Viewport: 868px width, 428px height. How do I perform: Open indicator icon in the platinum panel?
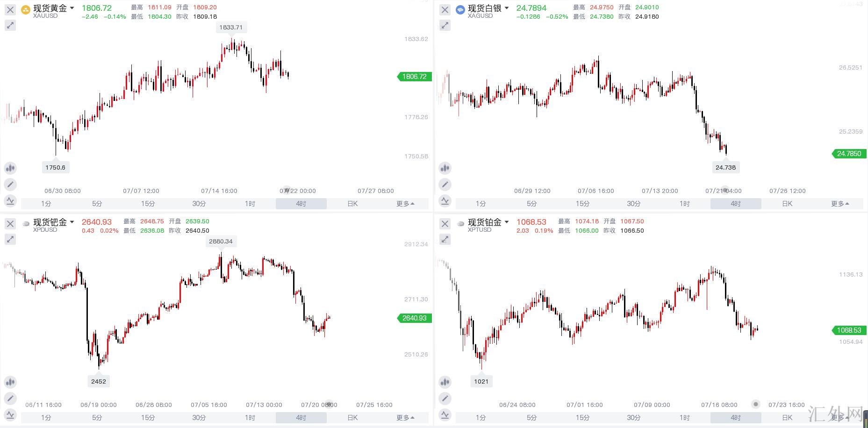click(445, 415)
